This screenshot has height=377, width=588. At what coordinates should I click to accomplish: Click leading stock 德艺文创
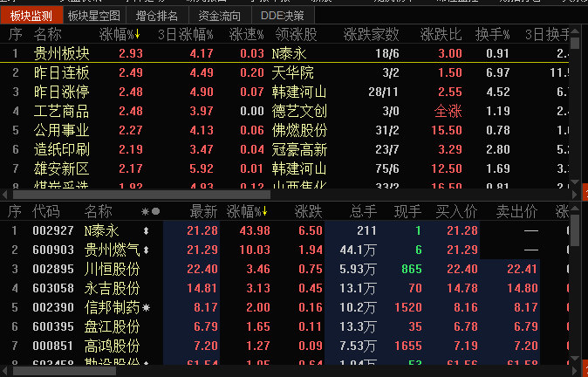299,111
